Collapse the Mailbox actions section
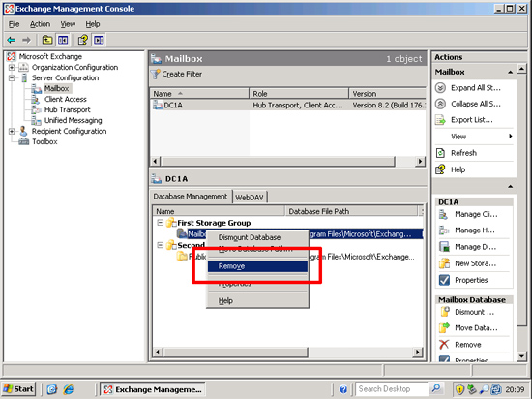This screenshot has height=399, width=532. pos(510,72)
